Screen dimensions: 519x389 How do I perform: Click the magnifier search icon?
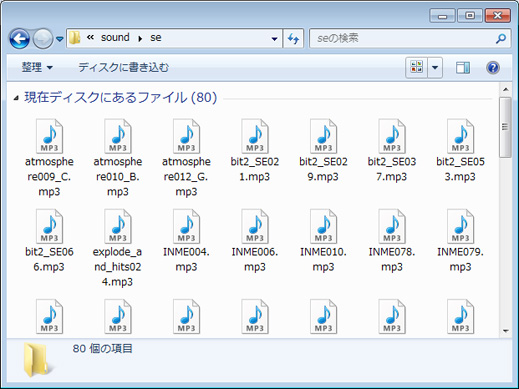point(501,39)
